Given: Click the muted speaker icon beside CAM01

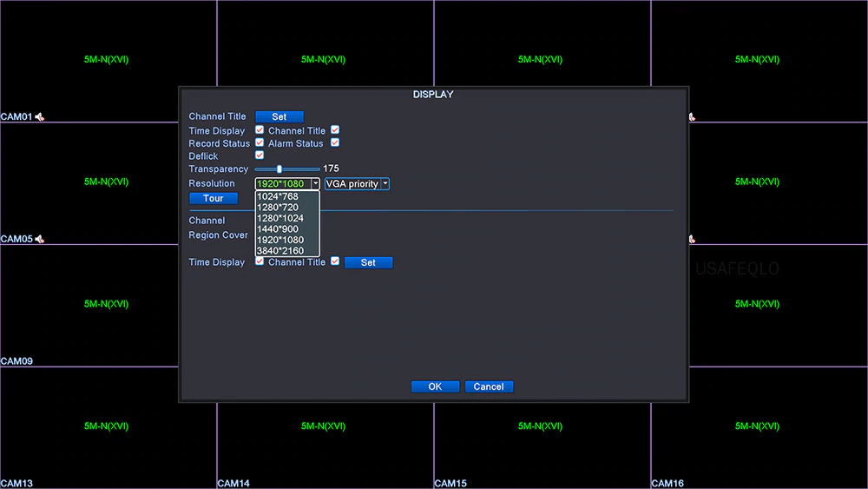Looking at the screenshot, I should [40, 116].
